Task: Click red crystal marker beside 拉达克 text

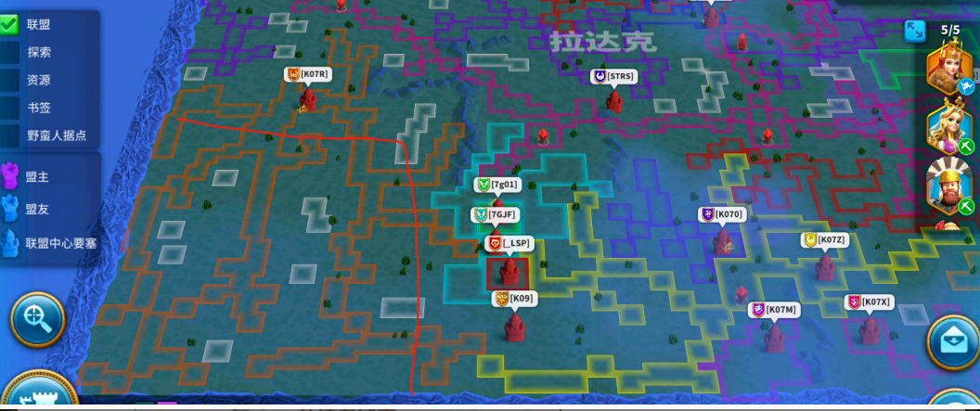Action: coord(741,42)
